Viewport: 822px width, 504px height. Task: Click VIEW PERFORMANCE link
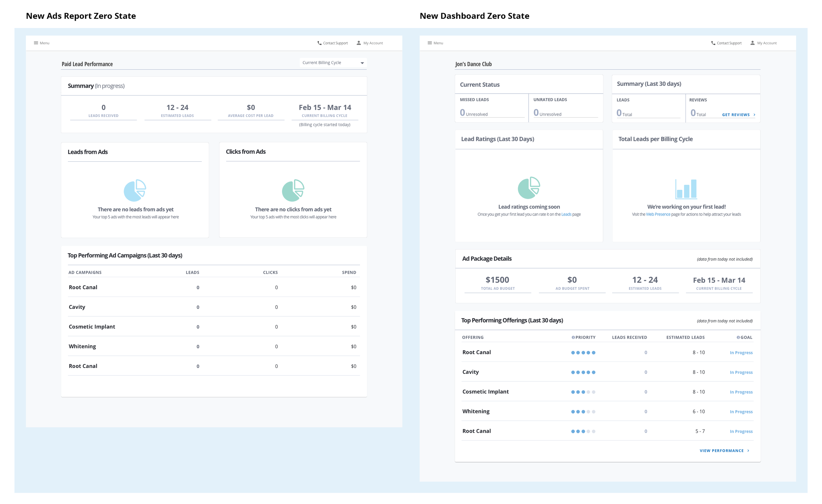[x=722, y=451]
